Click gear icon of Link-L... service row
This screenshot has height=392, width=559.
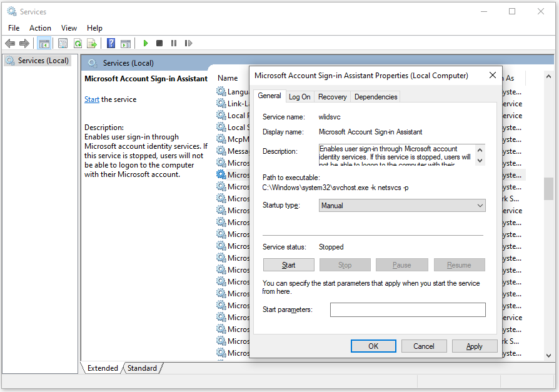tap(221, 103)
